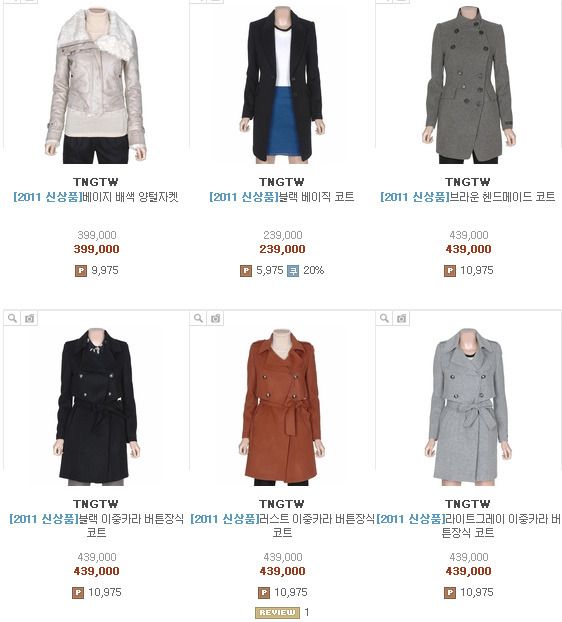
Task: Select the black basic coat thumbnail
Action: click(282, 85)
